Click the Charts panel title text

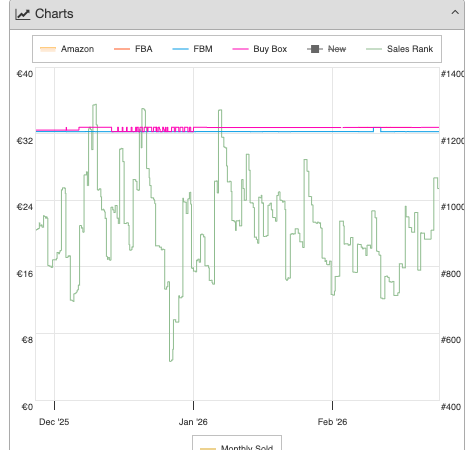pos(54,14)
